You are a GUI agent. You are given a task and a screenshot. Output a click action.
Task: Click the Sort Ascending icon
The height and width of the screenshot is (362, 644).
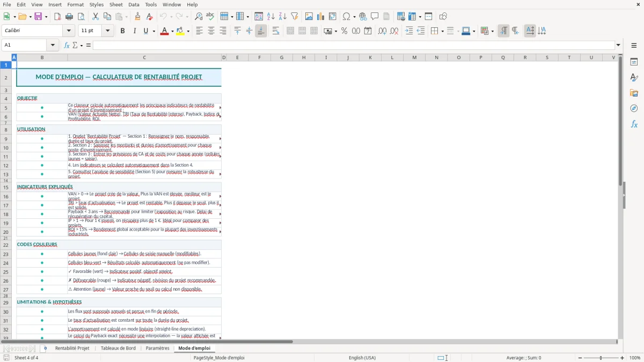[271, 17]
